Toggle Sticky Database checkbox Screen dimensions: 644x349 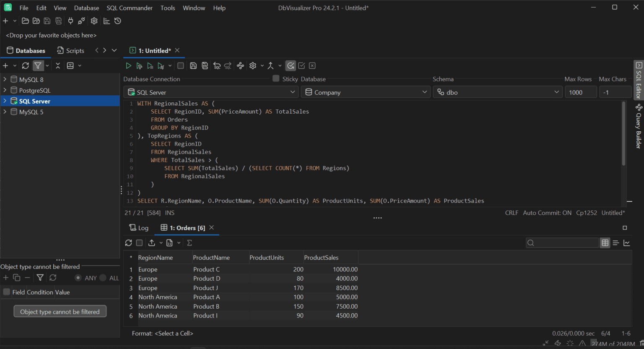(276, 78)
